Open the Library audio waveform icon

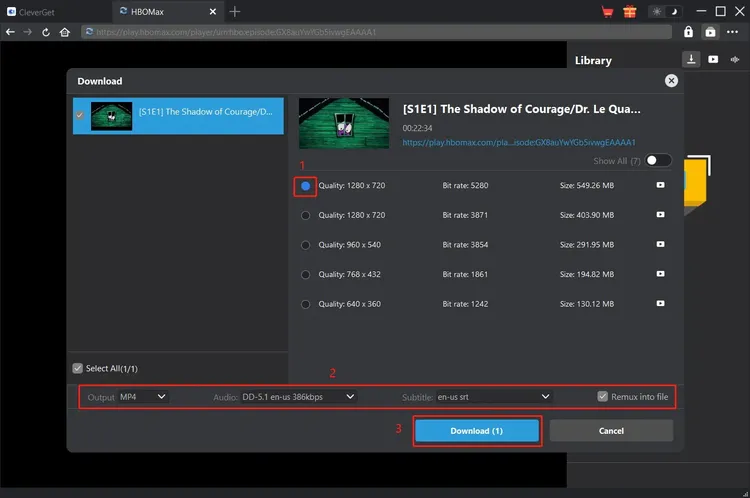point(735,60)
